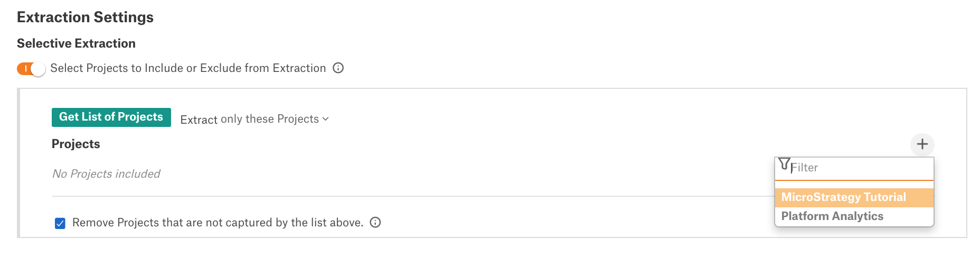Click the plus icon to add Projects
Screen dimensions: 980x256
pyautogui.click(x=922, y=144)
